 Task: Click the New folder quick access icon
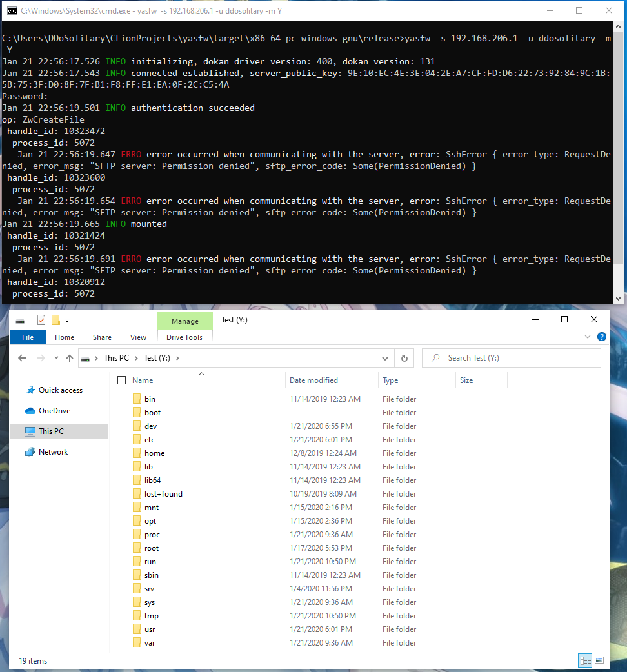pos(55,320)
